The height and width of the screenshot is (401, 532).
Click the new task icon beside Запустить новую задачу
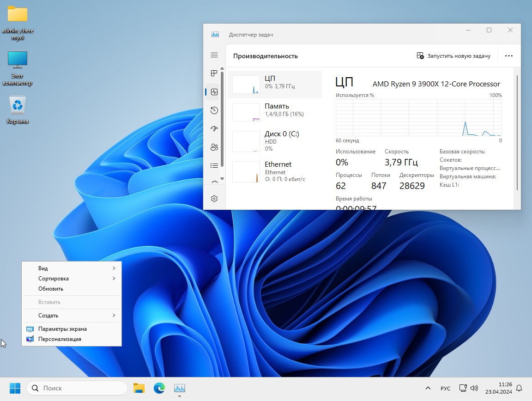[420, 56]
